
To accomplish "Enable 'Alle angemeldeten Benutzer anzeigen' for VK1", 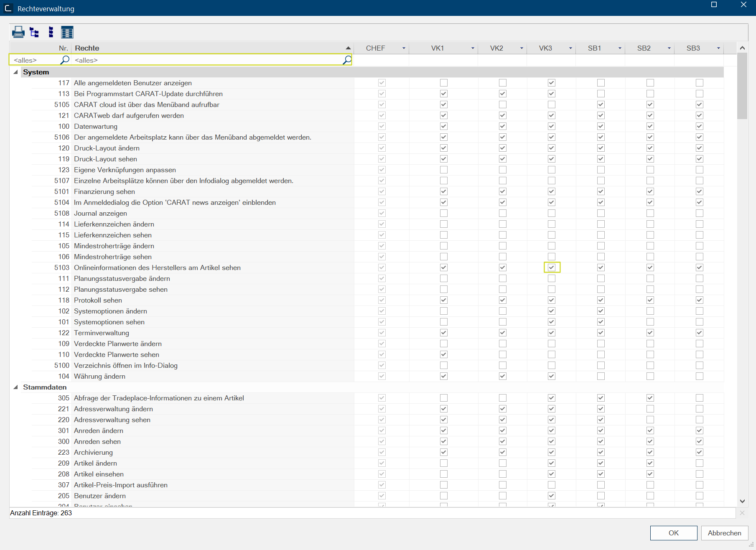I will click(x=443, y=83).
